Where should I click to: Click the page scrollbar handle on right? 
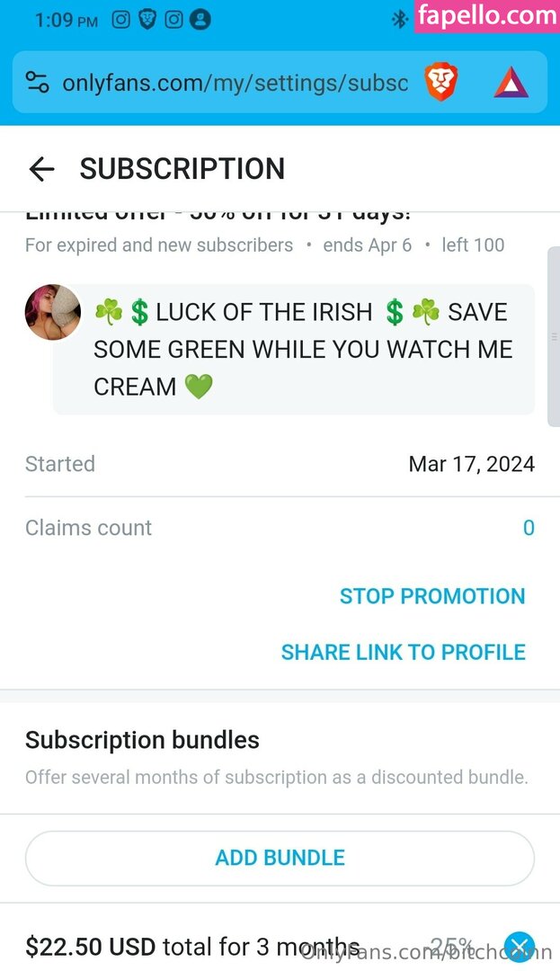point(553,337)
